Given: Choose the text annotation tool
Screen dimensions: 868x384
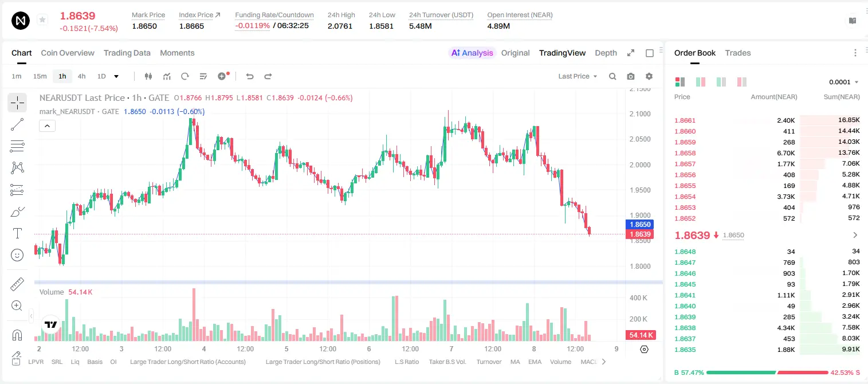Looking at the screenshot, I should 17,233.
